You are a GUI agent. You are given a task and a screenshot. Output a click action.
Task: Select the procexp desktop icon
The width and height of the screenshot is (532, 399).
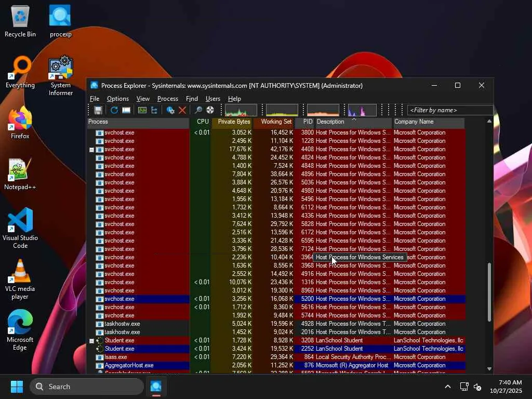[x=60, y=21]
